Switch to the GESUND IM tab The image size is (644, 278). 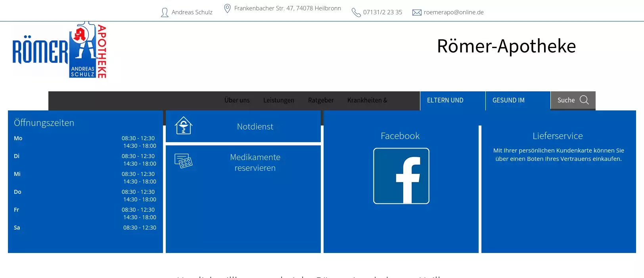pos(508,100)
